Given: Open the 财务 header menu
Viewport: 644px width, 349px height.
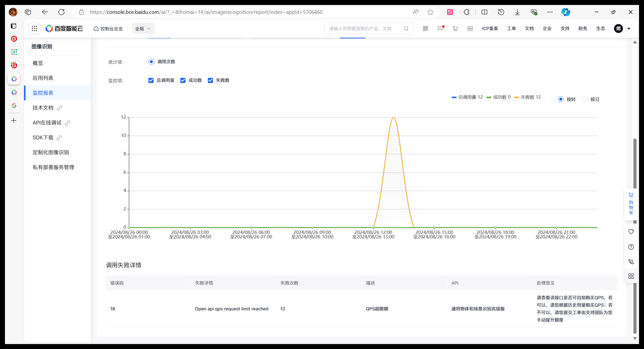Looking at the screenshot, I should point(583,29).
